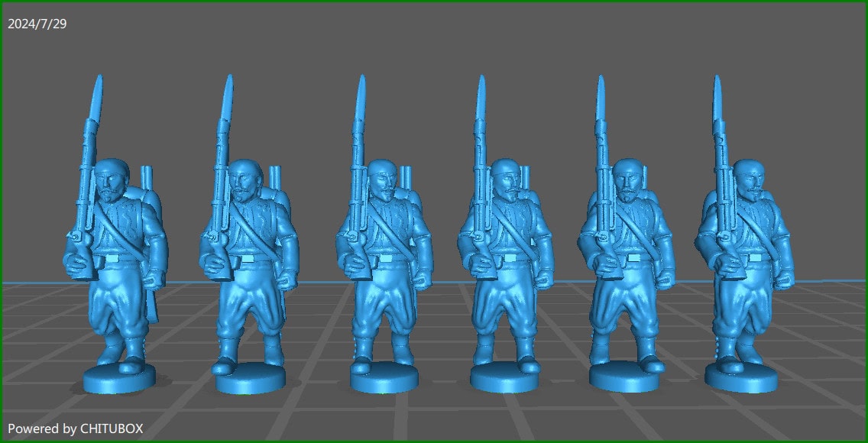Click the Powered by CHITUBOX watermark
868x443 pixels.
tap(74, 429)
